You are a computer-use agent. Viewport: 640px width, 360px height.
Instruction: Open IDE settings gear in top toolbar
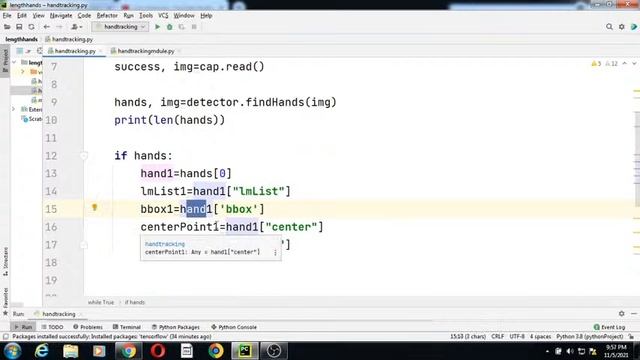[x=621, y=27]
